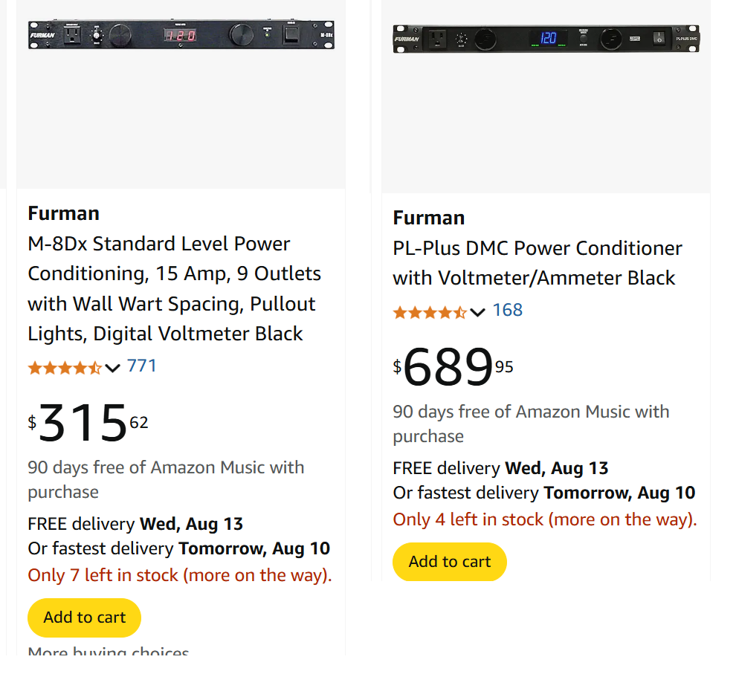The height and width of the screenshot is (700, 736).
Task: Expand the rating chevron beside 771 reviews
Action: pos(113,368)
